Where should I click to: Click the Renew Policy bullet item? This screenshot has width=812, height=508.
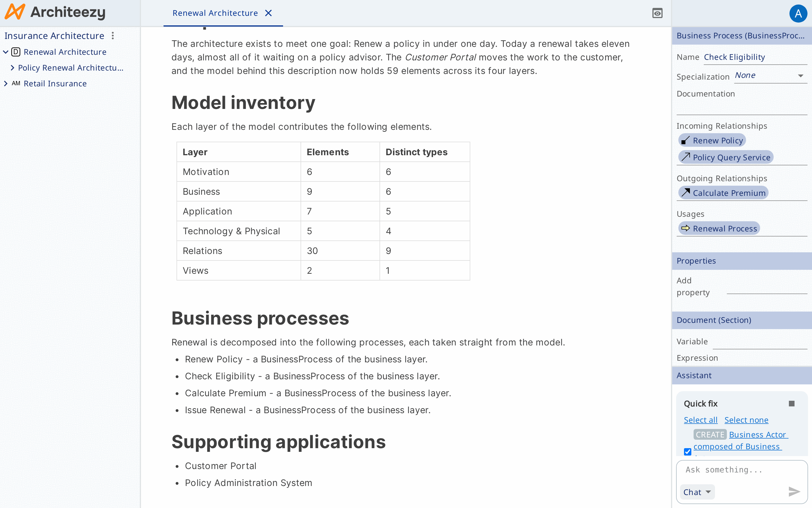pos(306,360)
